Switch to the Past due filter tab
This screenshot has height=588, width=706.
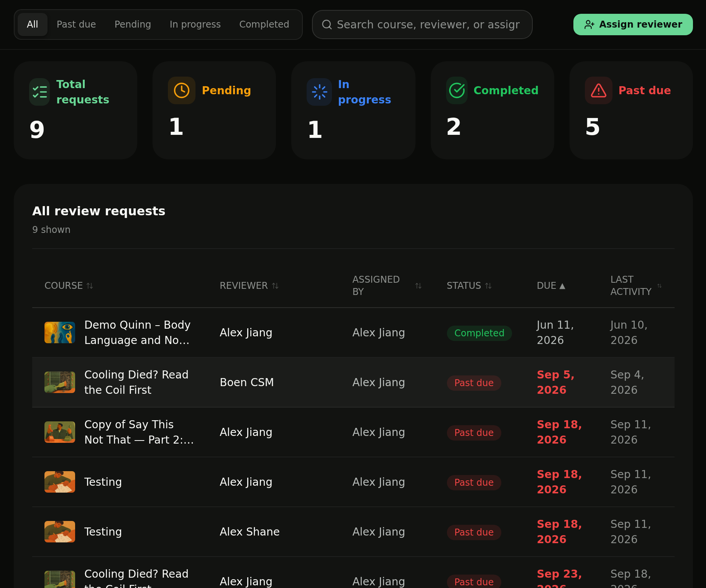coord(76,25)
